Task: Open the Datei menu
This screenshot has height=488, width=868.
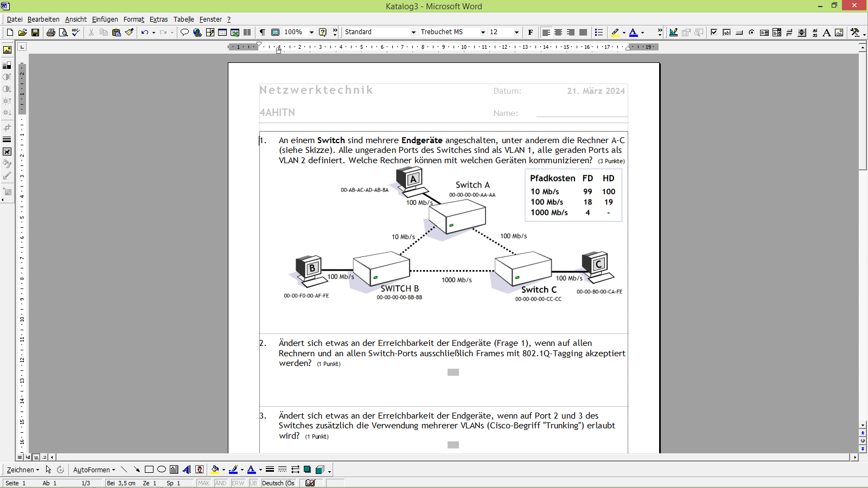Action: click(x=15, y=19)
